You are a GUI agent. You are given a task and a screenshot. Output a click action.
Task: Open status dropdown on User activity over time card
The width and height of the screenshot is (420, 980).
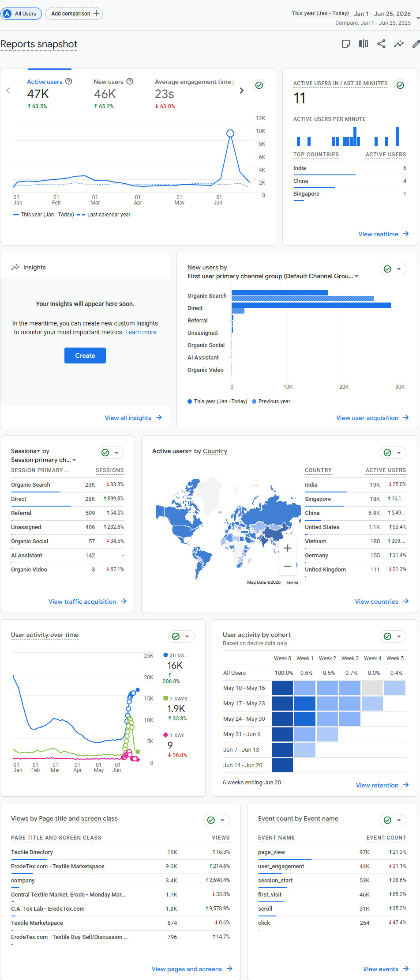click(181, 636)
